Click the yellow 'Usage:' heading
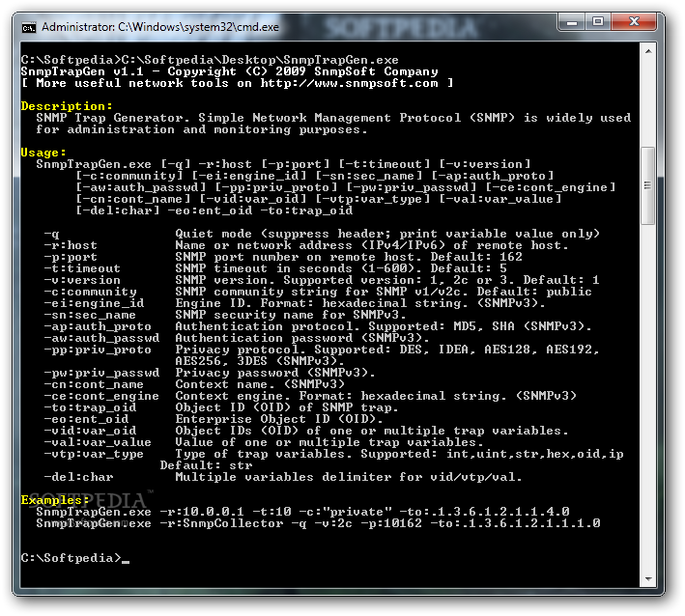 point(43,153)
